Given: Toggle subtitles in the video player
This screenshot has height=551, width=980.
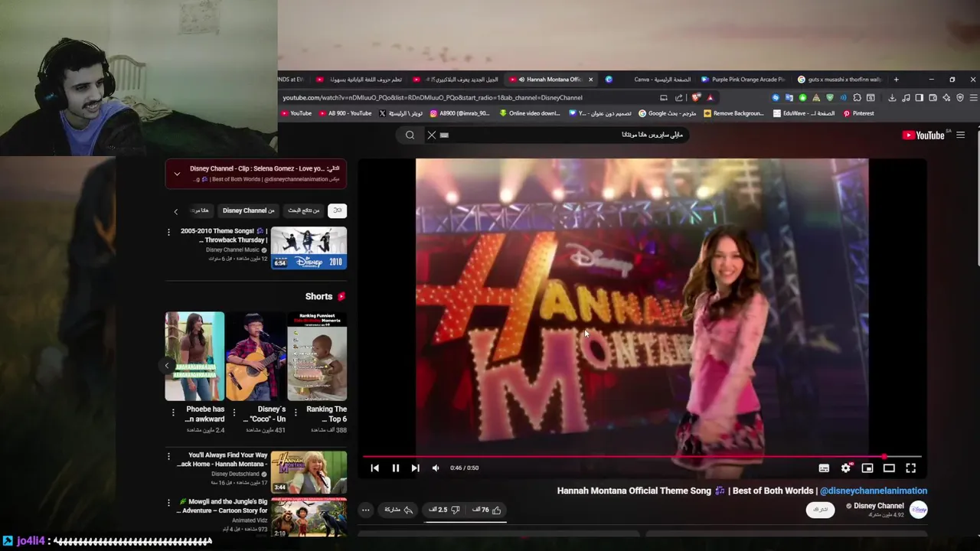Looking at the screenshot, I should [824, 468].
